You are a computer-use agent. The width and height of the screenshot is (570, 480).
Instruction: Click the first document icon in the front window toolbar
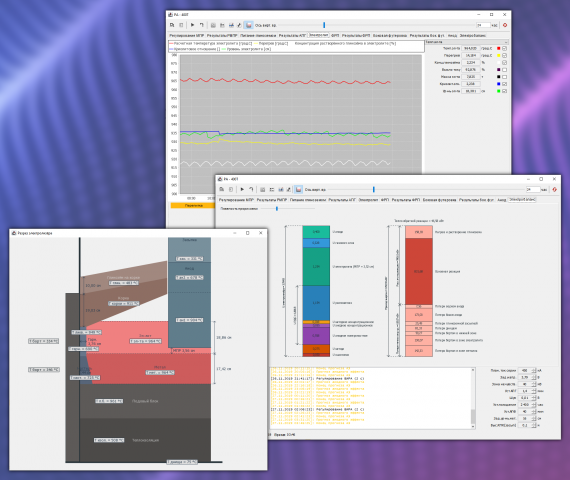click(221, 189)
